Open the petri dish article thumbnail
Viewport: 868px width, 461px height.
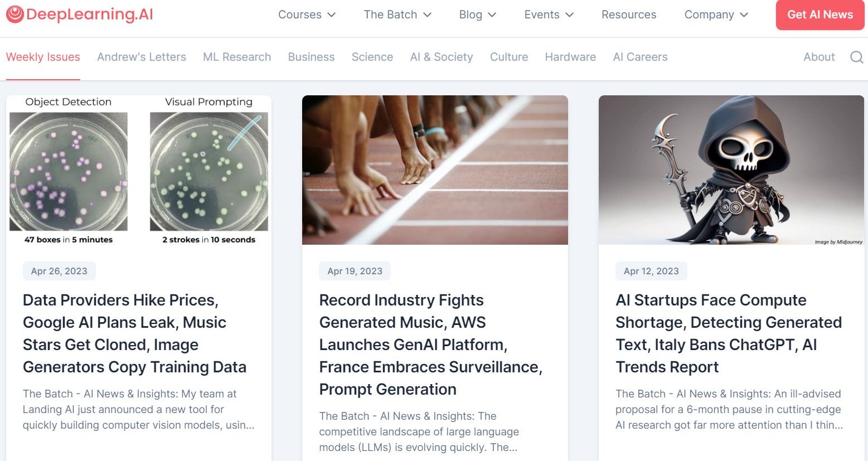click(139, 170)
